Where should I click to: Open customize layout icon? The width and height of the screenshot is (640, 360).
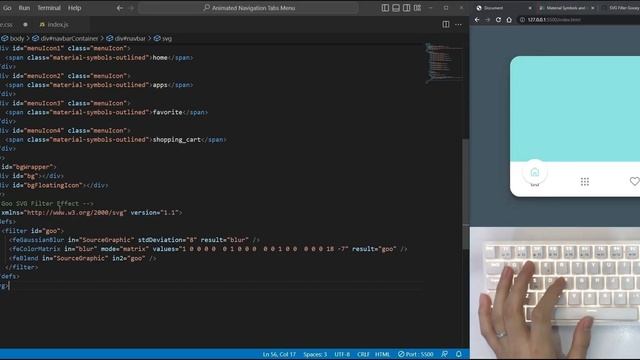coord(417,8)
